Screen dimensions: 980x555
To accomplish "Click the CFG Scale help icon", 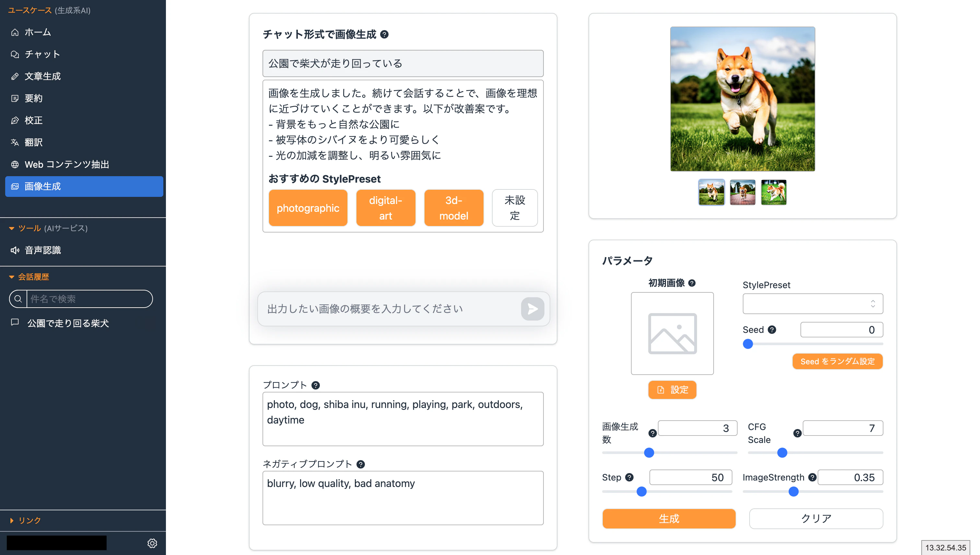I will coord(797,433).
